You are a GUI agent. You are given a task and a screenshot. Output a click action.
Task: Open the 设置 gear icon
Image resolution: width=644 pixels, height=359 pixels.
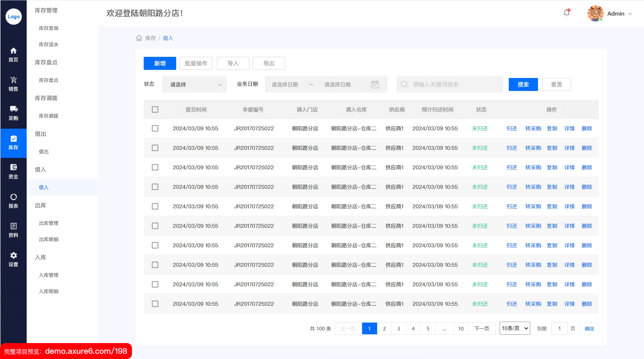tap(13, 255)
